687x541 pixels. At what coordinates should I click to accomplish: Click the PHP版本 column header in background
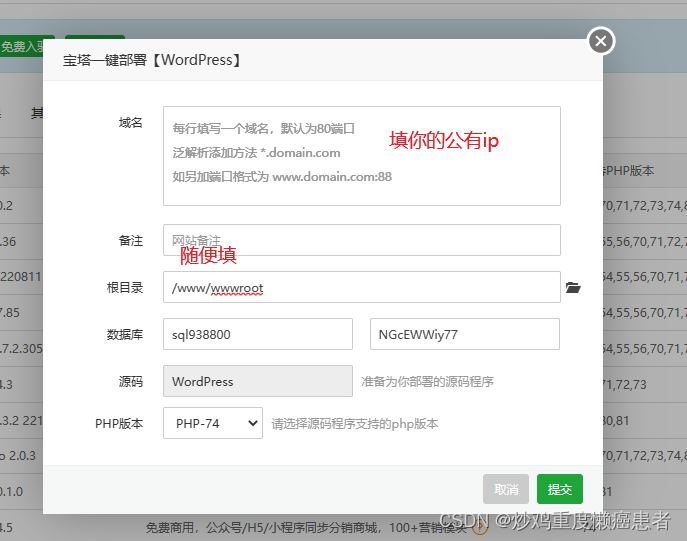pos(629,170)
